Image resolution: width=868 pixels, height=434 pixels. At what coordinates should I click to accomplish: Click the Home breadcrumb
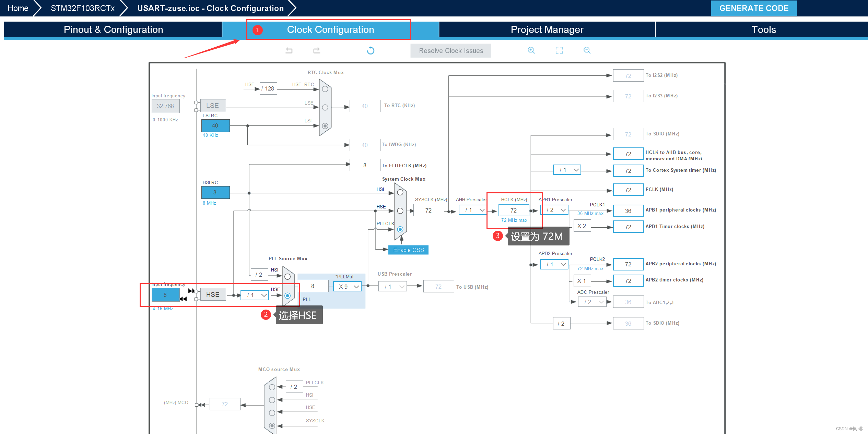point(18,8)
